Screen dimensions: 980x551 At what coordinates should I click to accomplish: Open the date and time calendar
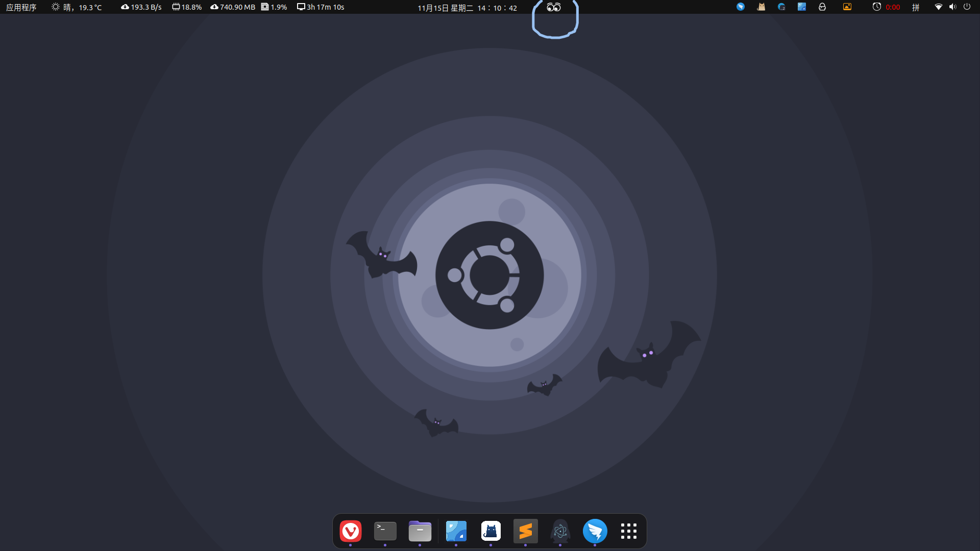[467, 8]
